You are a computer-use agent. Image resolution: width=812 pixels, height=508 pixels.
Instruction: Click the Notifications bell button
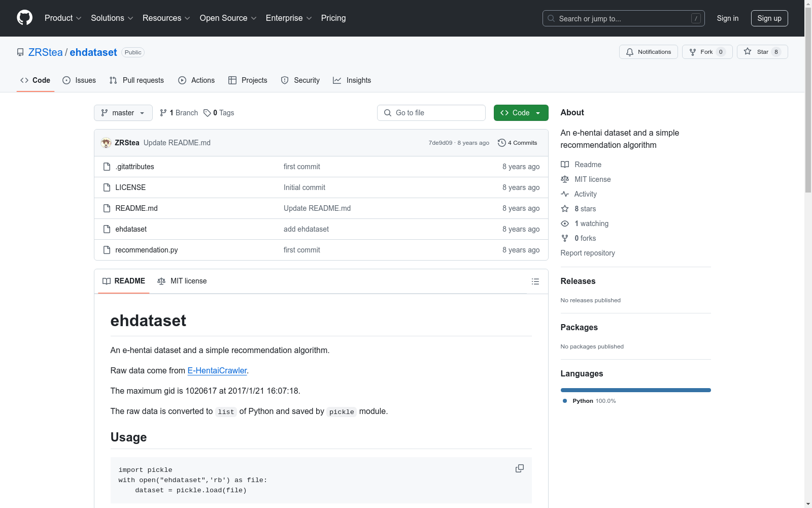(x=648, y=52)
